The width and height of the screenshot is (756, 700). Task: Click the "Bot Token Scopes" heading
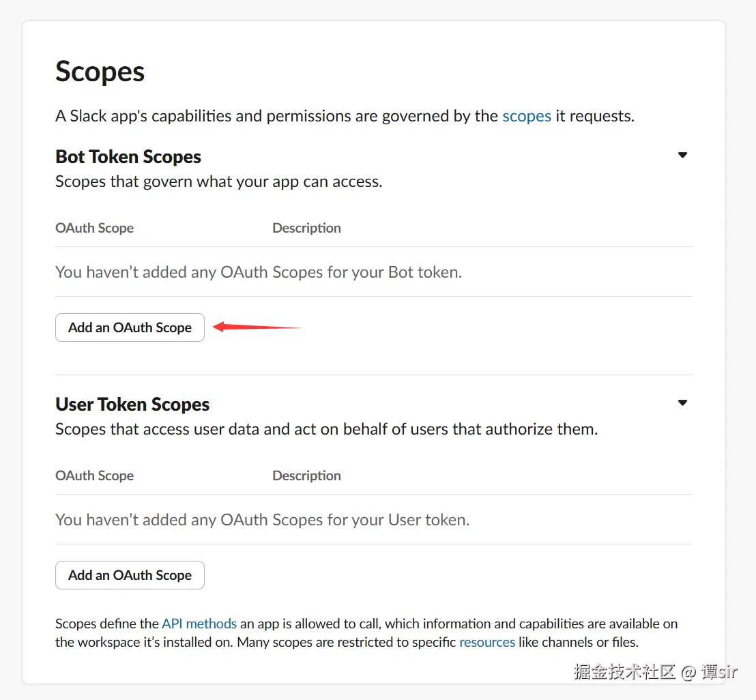(128, 157)
